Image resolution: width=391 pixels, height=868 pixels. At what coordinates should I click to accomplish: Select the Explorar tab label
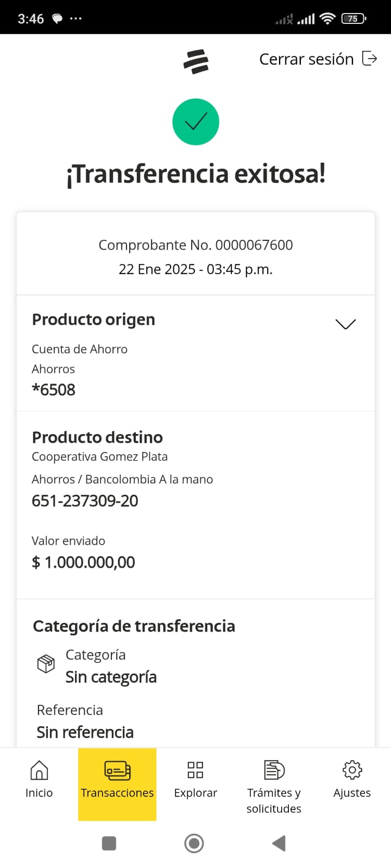point(195,793)
